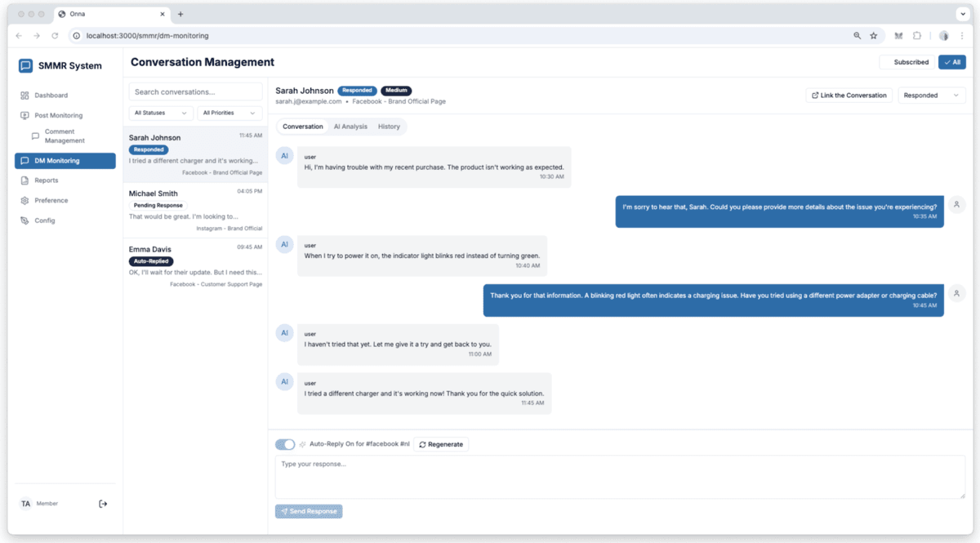Open Michael Smith conversation
The image size is (980, 543).
(195, 211)
